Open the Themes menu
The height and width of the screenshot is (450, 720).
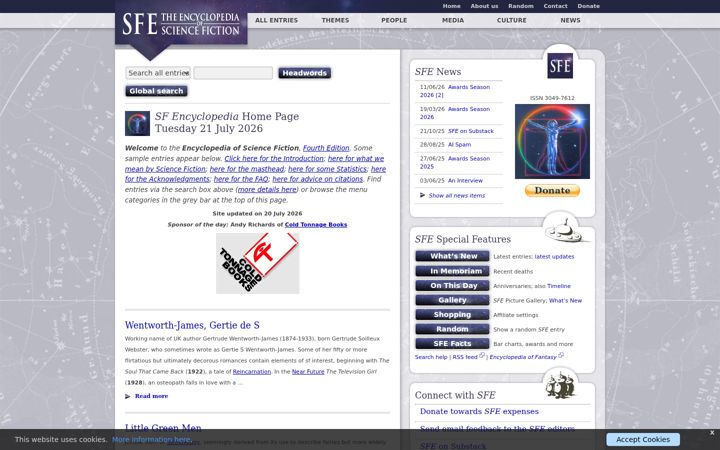click(335, 20)
